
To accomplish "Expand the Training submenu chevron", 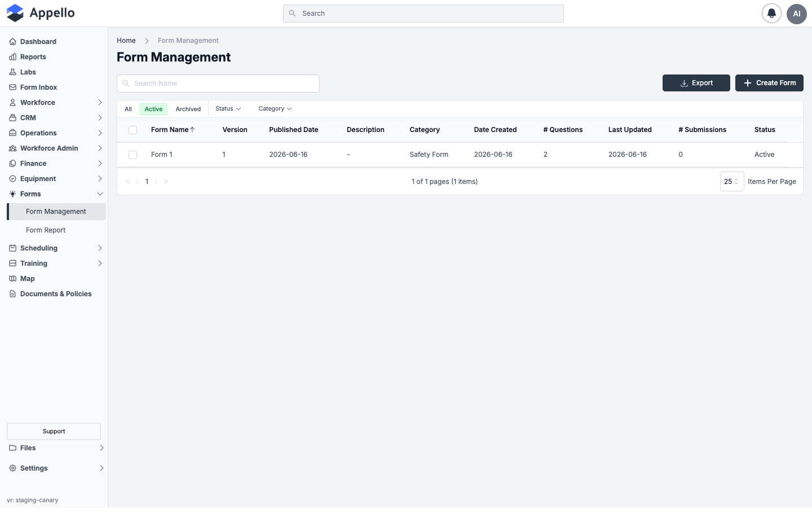I will [100, 264].
